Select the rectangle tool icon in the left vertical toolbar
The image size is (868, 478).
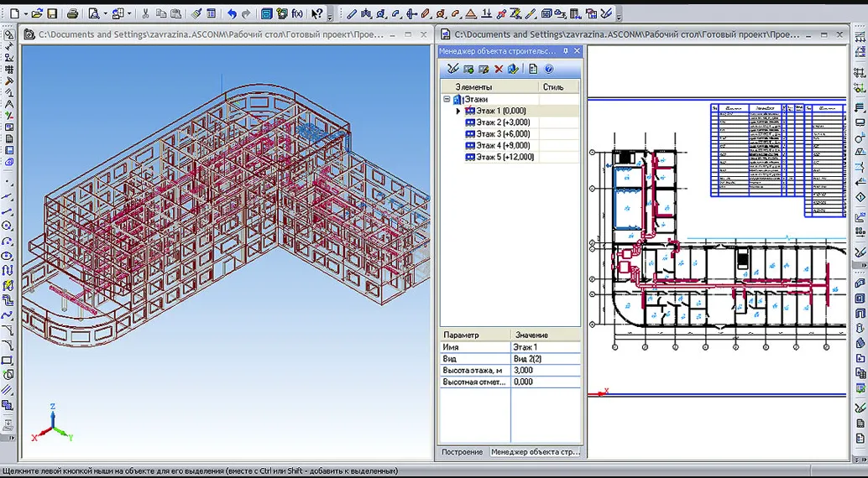click(8, 361)
